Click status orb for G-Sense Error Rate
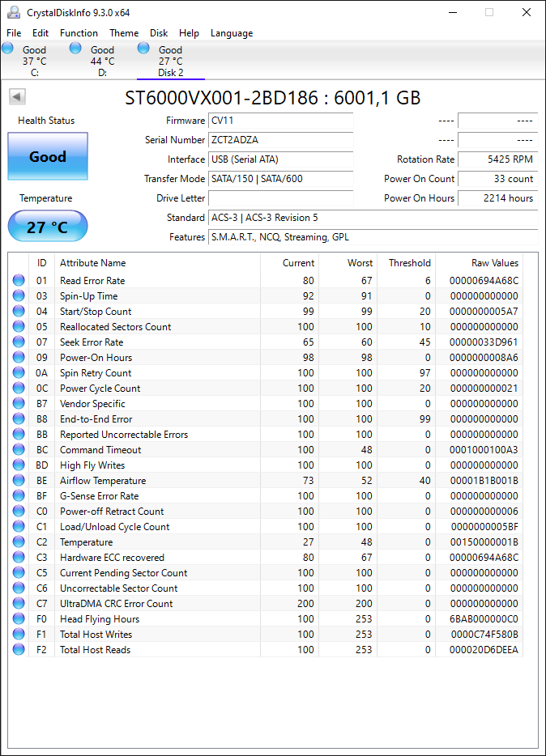The width and height of the screenshot is (546, 756). tap(19, 495)
